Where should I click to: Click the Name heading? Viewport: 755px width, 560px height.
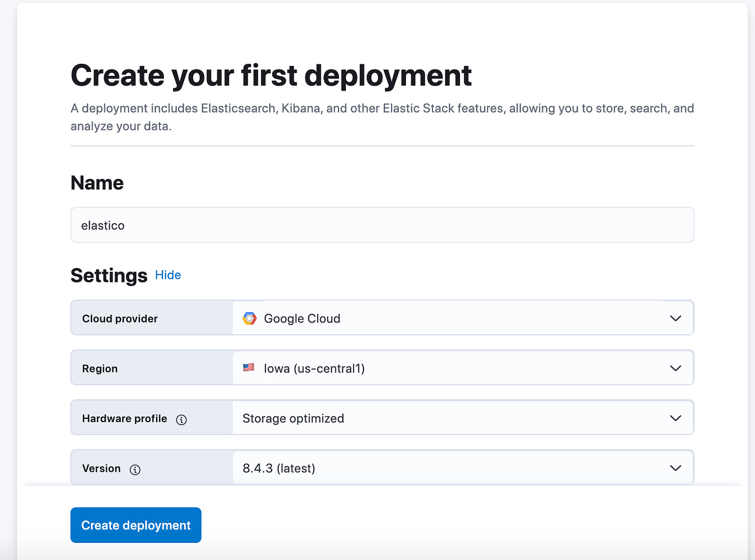click(x=97, y=183)
